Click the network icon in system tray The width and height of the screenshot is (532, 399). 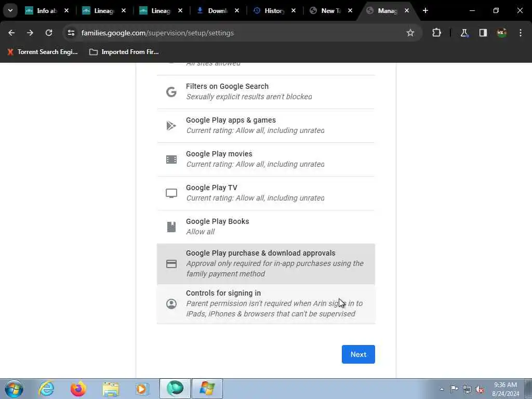[467, 390]
